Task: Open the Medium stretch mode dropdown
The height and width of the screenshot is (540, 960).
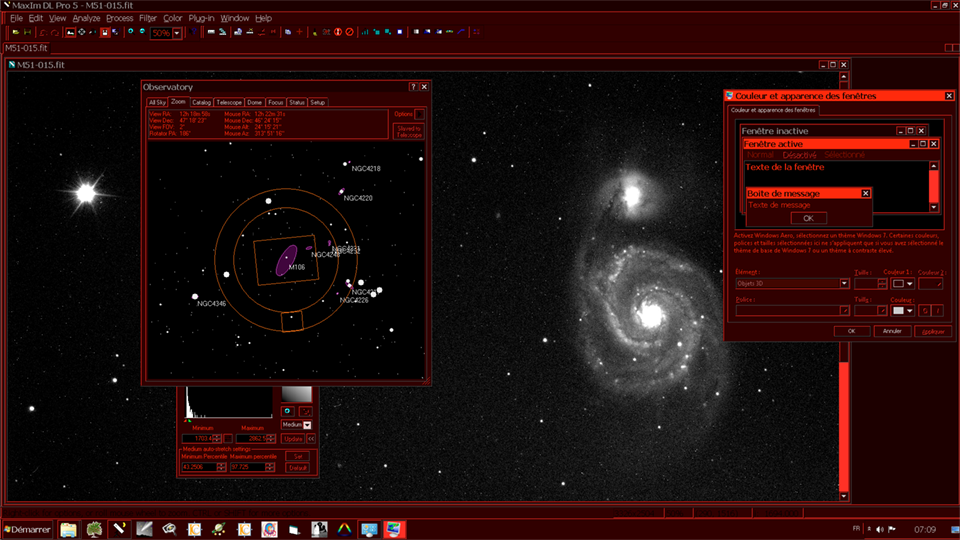Action: (307, 425)
